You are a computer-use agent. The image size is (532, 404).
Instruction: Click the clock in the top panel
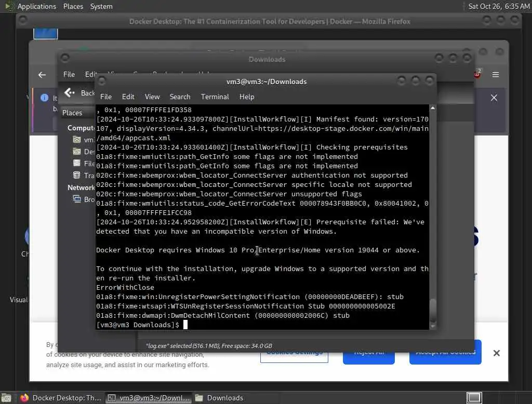coord(499,6)
